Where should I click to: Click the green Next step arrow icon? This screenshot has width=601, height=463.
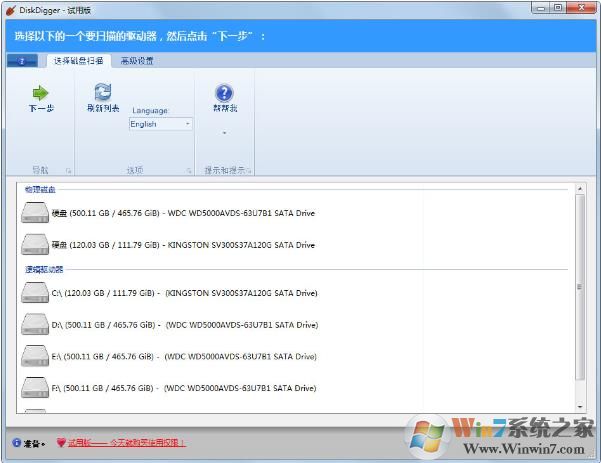pyautogui.click(x=41, y=93)
